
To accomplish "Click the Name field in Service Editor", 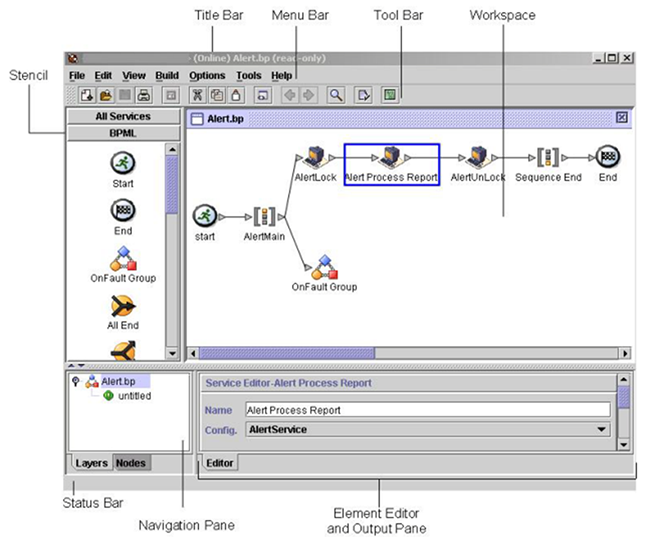I will pyautogui.click(x=426, y=410).
